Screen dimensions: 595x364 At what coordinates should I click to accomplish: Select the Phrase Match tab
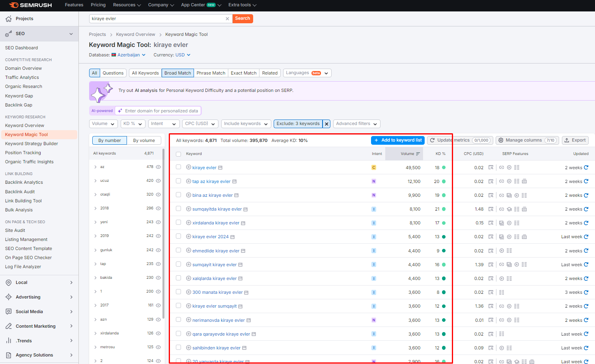(x=211, y=73)
